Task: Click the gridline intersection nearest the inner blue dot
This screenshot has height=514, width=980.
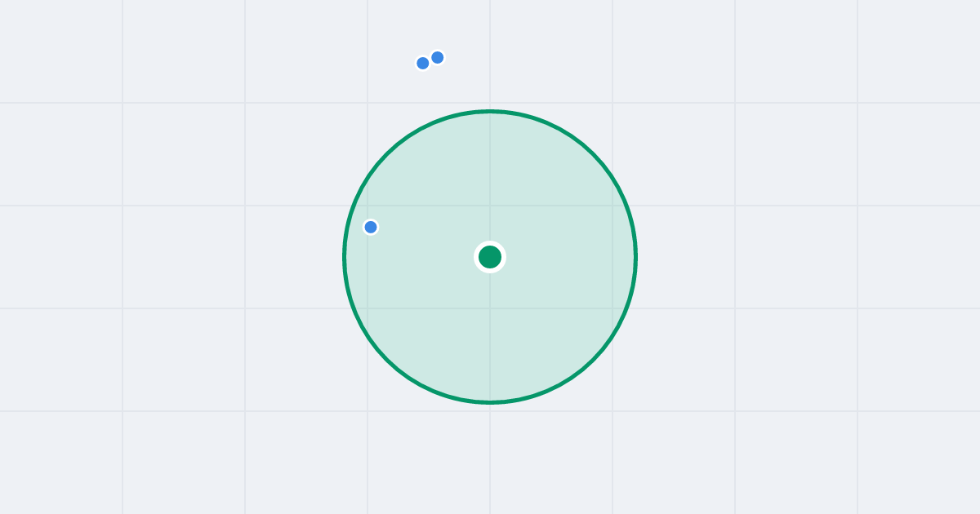Action: coord(367,206)
